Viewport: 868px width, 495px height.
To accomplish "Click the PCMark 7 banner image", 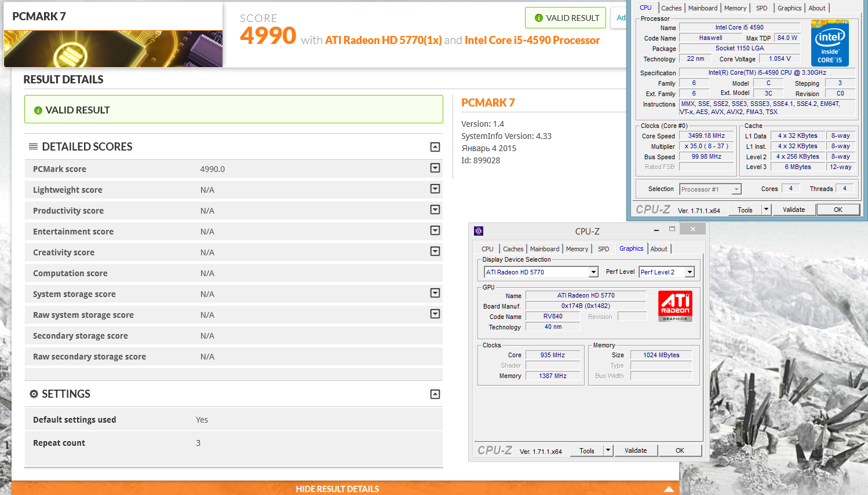I will (x=113, y=49).
